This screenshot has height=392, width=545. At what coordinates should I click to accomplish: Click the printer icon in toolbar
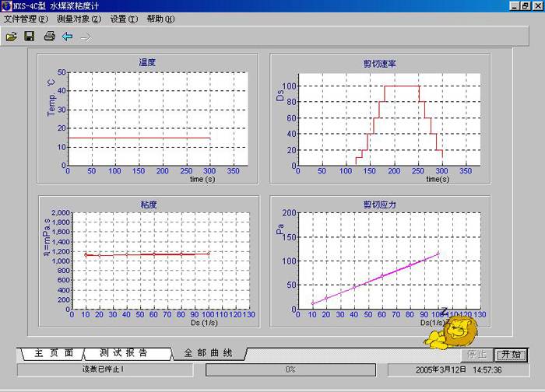tap(49, 36)
